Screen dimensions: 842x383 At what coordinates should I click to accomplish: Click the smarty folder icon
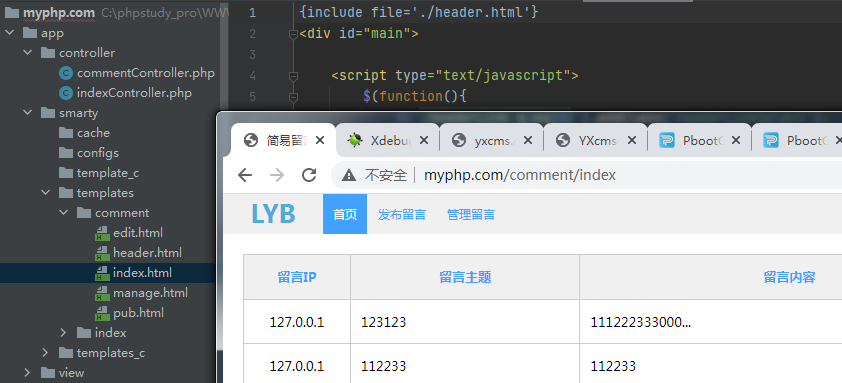point(48,113)
